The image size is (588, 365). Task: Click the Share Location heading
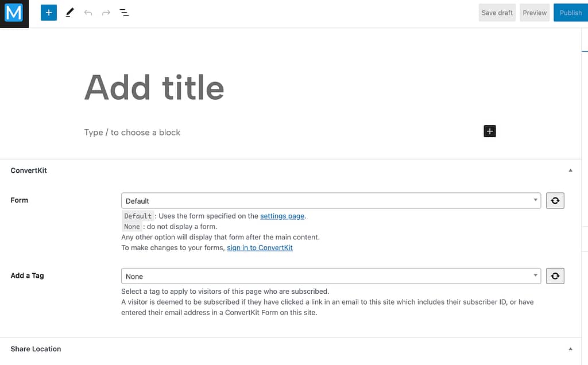[36, 349]
